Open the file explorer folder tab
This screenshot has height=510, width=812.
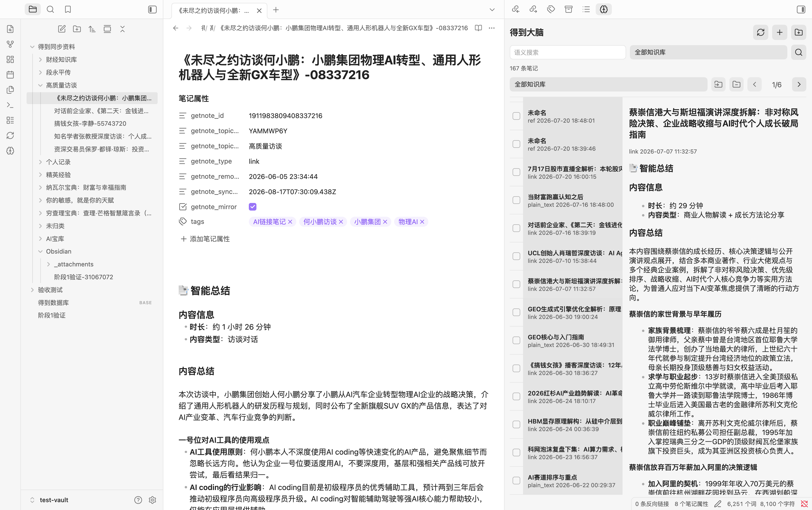33,10
